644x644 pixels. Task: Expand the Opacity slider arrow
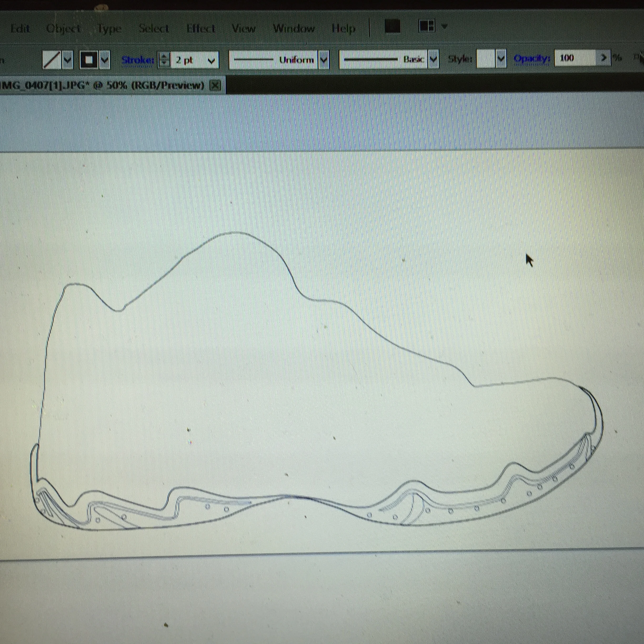[603, 58]
